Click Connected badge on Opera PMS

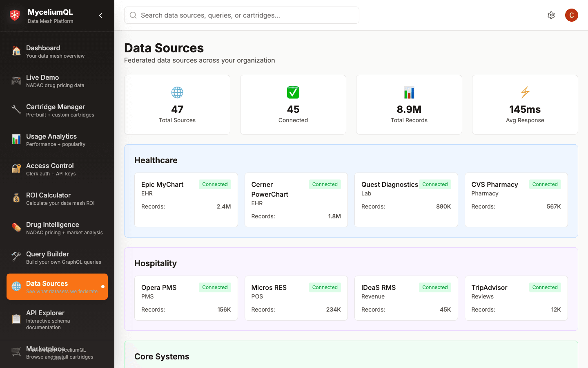215,287
